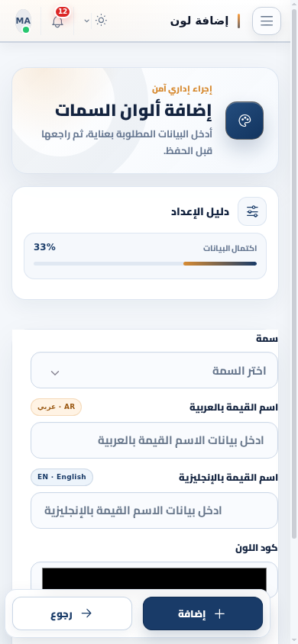Open the اختر السمة dropdown
This screenshot has height=644, width=298.
(x=154, y=370)
